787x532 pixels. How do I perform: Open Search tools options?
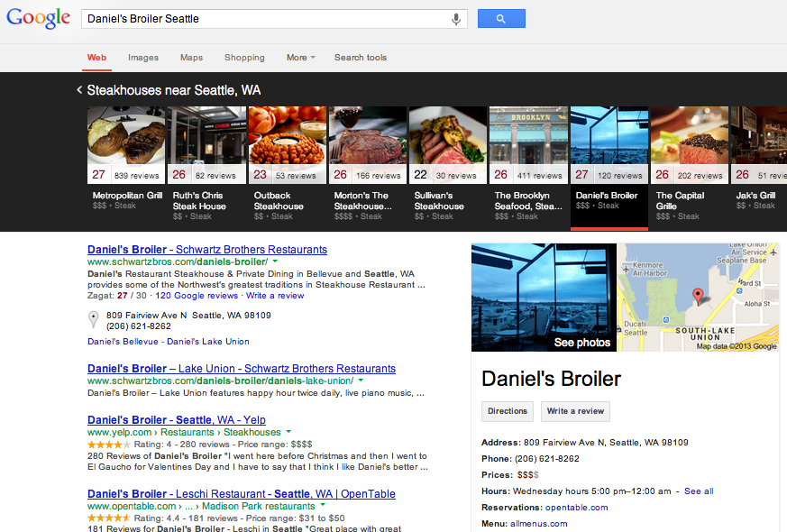pos(361,58)
